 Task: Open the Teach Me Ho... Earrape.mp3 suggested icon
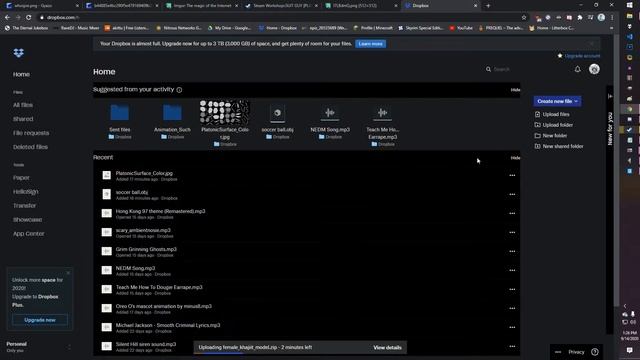382,113
